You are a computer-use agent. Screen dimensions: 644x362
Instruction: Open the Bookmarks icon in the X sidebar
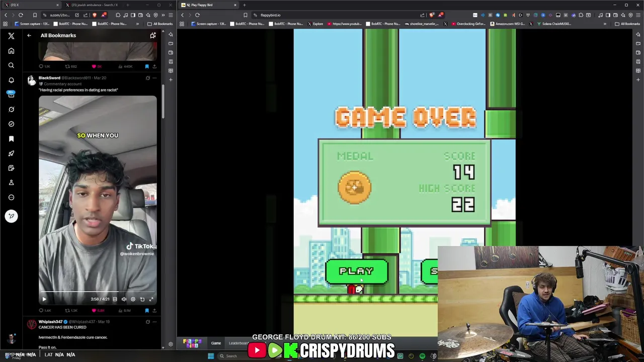click(11, 139)
